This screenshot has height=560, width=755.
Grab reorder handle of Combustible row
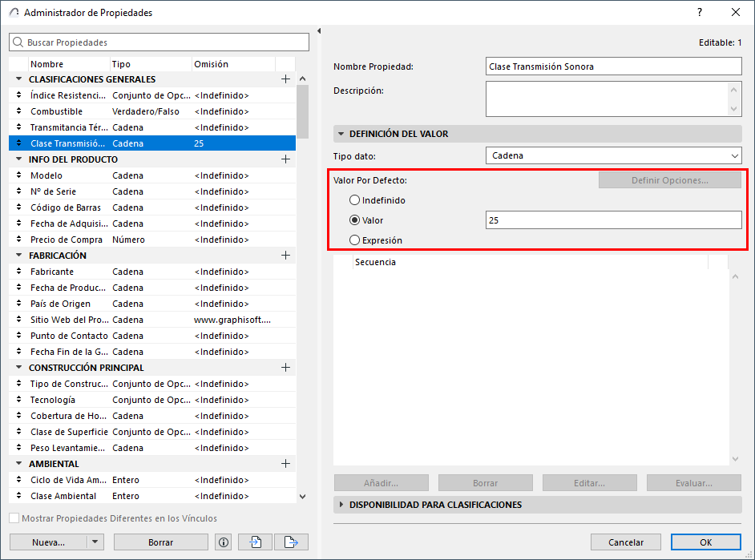pyautogui.click(x=18, y=111)
